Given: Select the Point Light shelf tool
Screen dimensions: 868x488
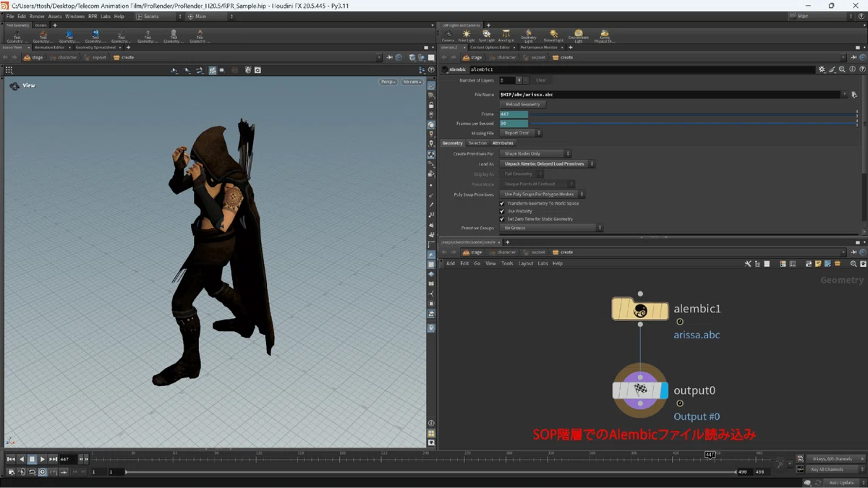Looking at the screenshot, I should [x=467, y=35].
